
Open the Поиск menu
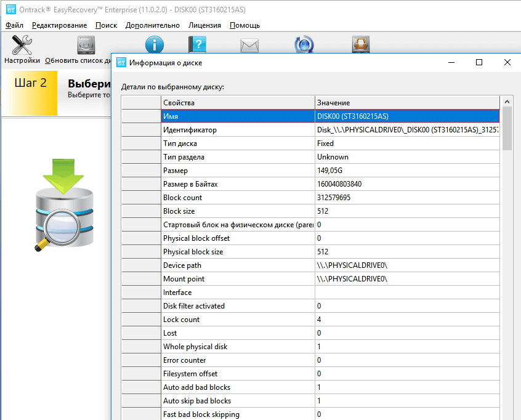coord(107,25)
